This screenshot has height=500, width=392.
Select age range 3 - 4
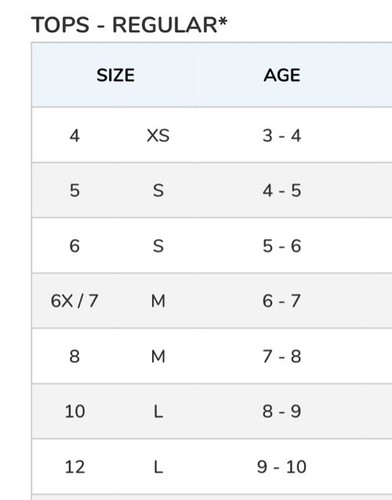tap(282, 136)
